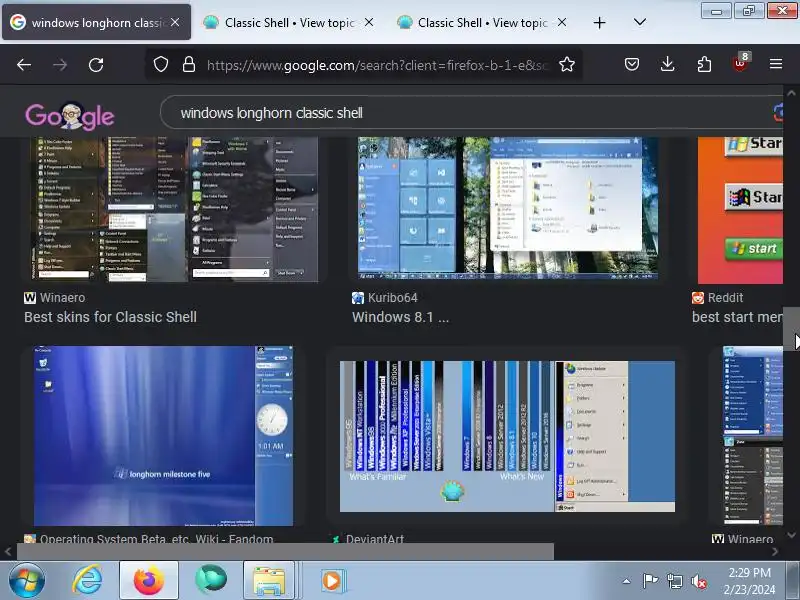Show hidden tray icons arrow
This screenshot has height=600, width=800.
[627, 581]
